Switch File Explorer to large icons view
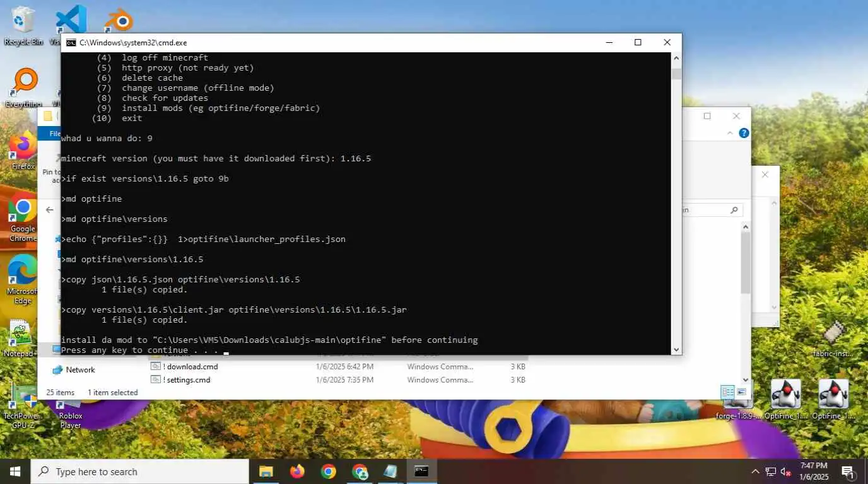 click(x=741, y=392)
